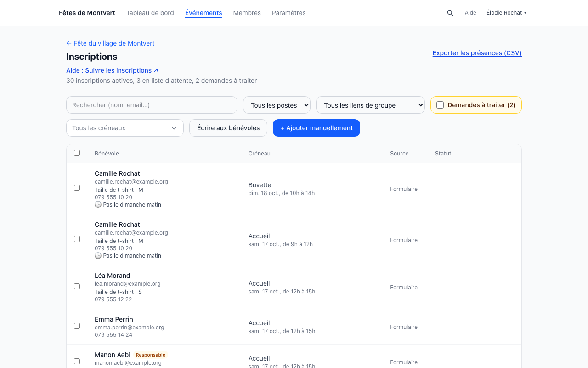Check the Manon Aebi row checkbox
Viewport: 588px width, 368px height.
tap(77, 362)
